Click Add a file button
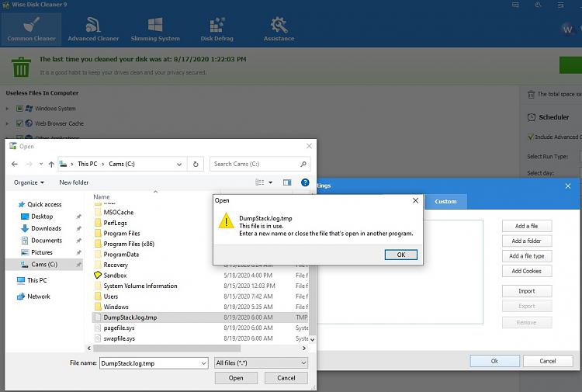 click(x=527, y=226)
